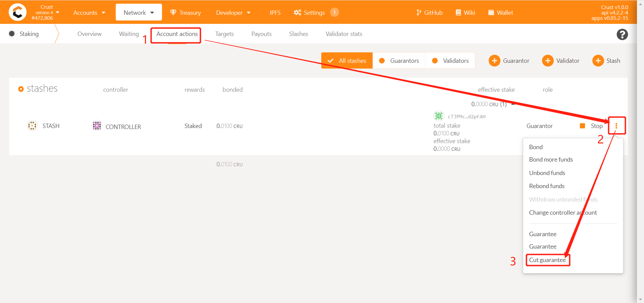644x303 pixels.
Task: Choose Bond more funds
Action: (x=551, y=159)
